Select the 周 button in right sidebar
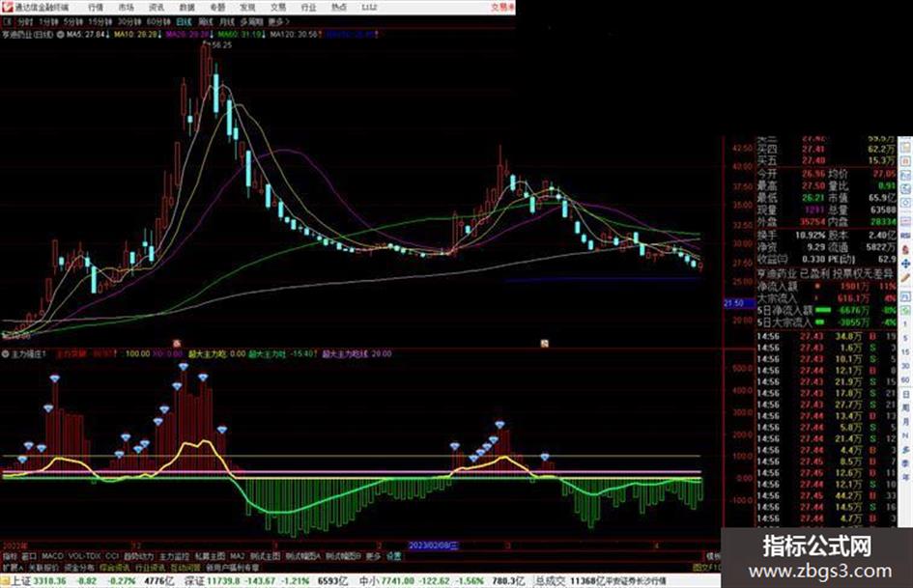The width and height of the screenshot is (913, 588). point(905,407)
